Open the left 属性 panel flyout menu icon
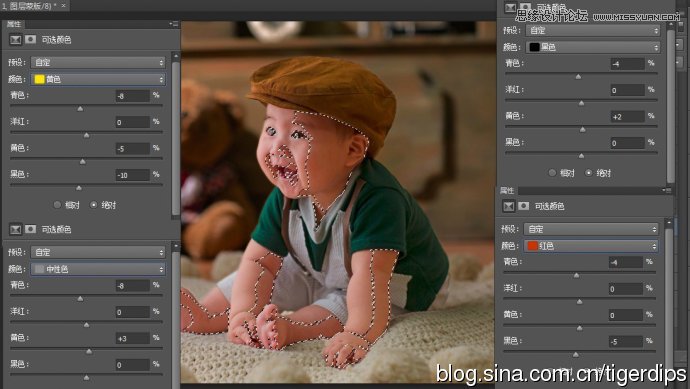Screen dimensions: 690x389 [174, 24]
